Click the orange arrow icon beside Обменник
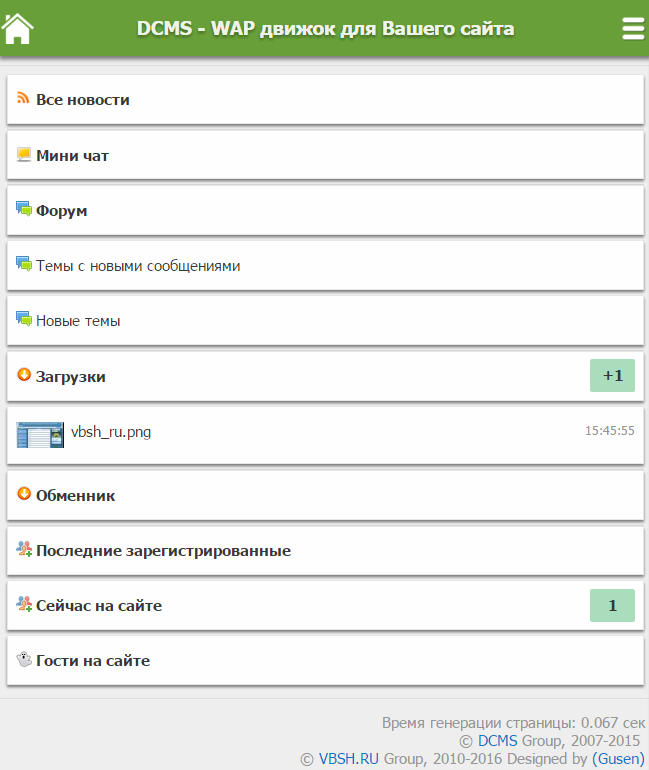Viewport: 649px width, 770px height. tap(24, 494)
